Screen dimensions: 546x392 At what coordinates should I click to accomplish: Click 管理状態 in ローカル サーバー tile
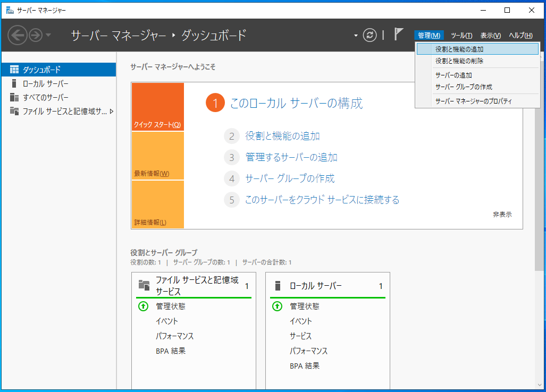[x=305, y=306]
